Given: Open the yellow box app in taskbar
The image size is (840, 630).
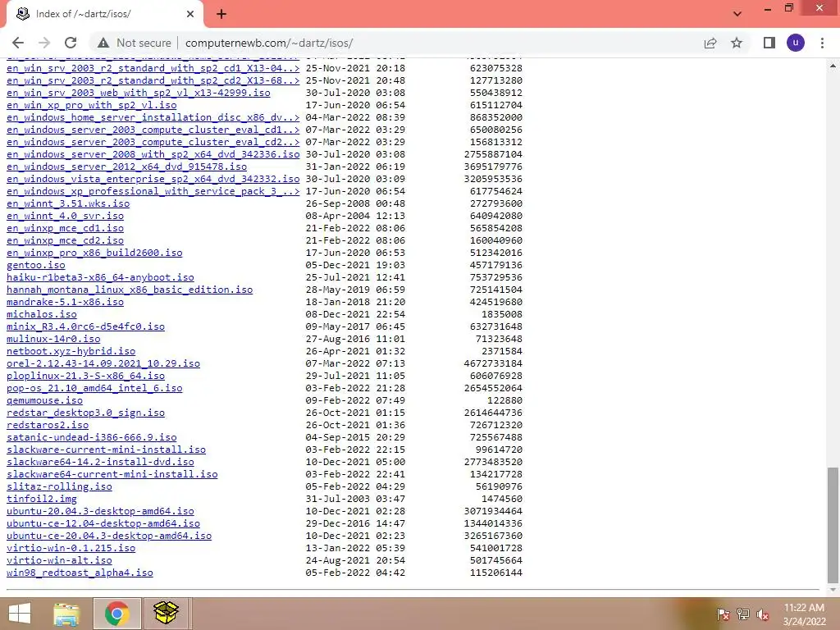Looking at the screenshot, I should click(166, 614).
